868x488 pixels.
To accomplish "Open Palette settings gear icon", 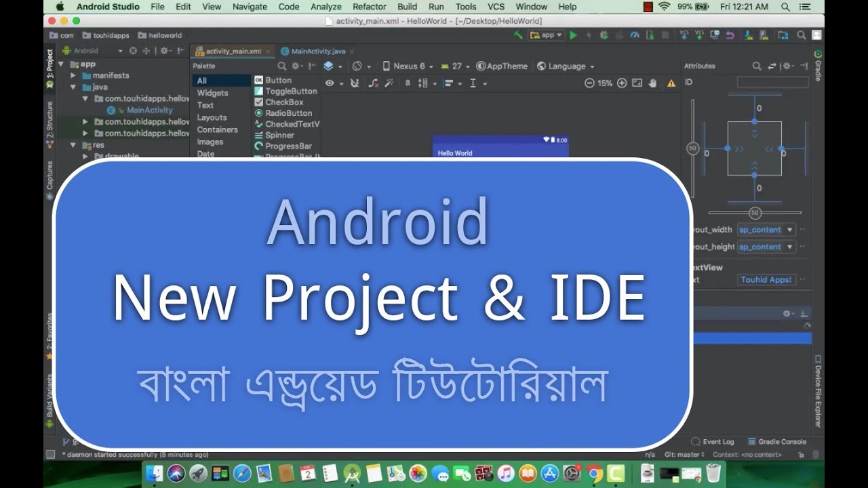I will [x=298, y=66].
